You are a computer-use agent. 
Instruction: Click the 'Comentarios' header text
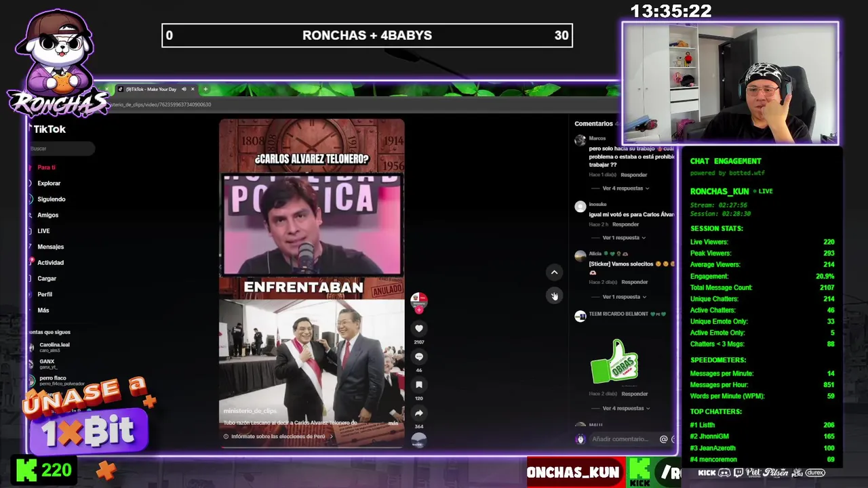pyautogui.click(x=593, y=123)
